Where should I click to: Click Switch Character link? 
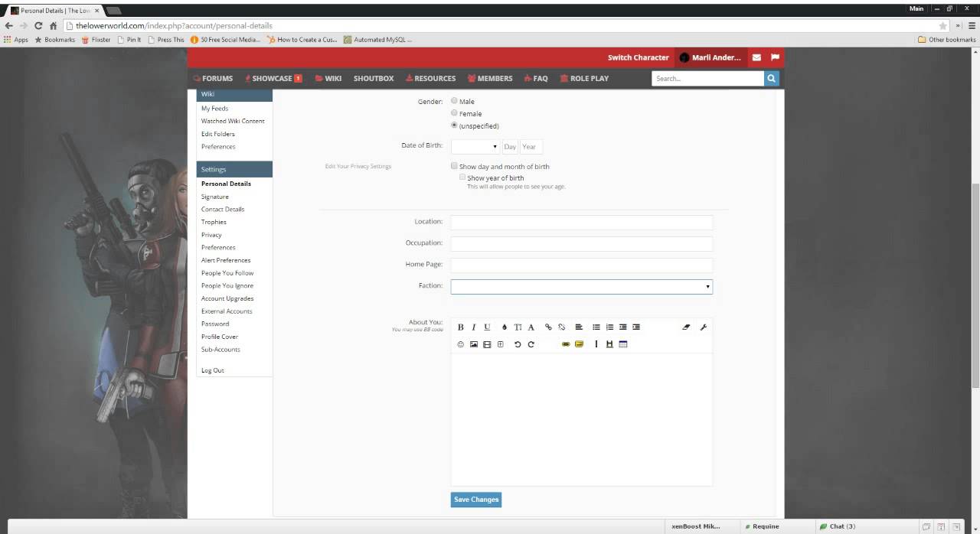pyautogui.click(x=639, y=57)
